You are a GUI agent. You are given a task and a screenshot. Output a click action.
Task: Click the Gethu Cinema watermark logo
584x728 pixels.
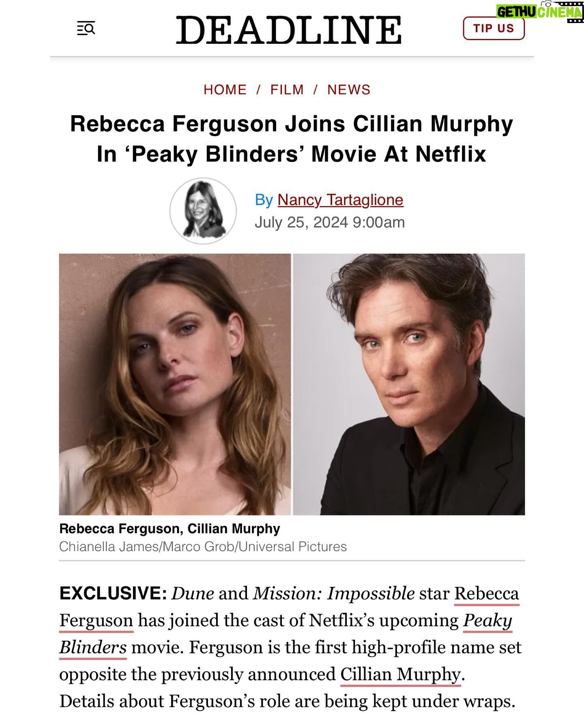pyautogui.click(x=539, y=11)
